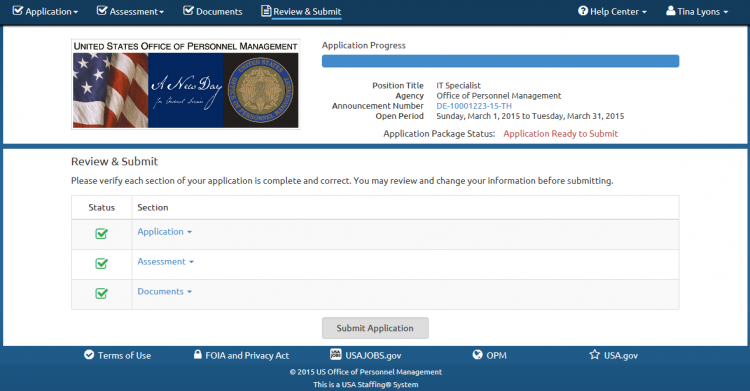This screenshot has width=750, height=391.
Task: Open announcement number DE-10001223-15-TH link
Action: pos(474,106)
